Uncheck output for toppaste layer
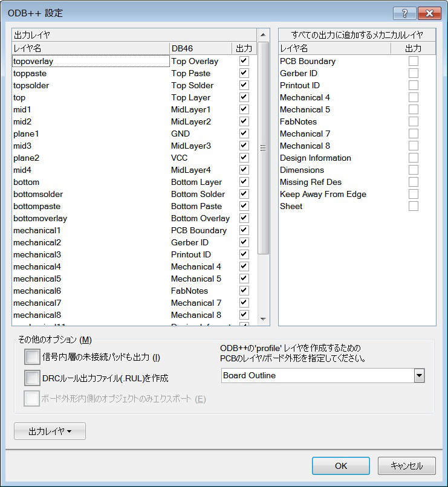The height and width of the screenshot is (487, 448). tap(244, 73)
